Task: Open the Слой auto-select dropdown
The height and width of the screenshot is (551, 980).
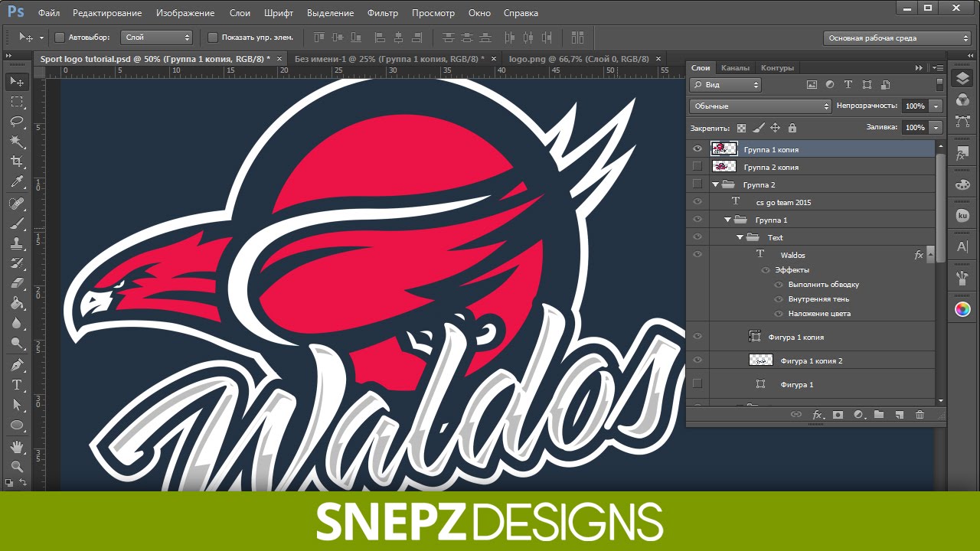Action: pyautogui.click(x=157, y=37)
